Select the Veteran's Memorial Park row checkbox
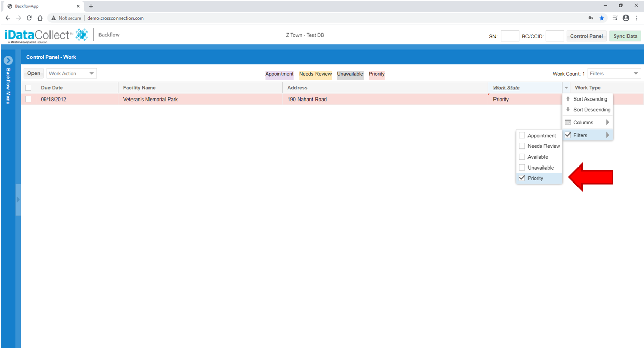The image size is (644, 348). [28, 99]
